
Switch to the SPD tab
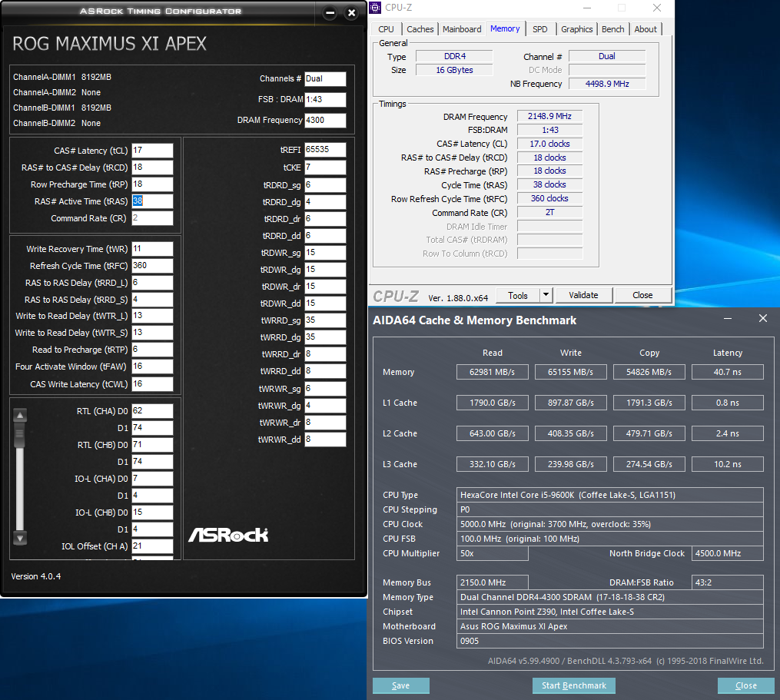[540, 29]
